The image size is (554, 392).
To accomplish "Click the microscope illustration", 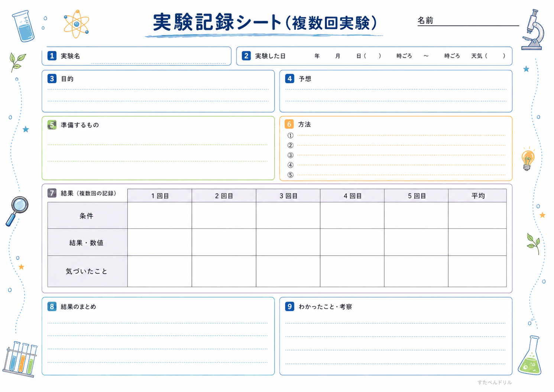I will click(x=532, y=30).
